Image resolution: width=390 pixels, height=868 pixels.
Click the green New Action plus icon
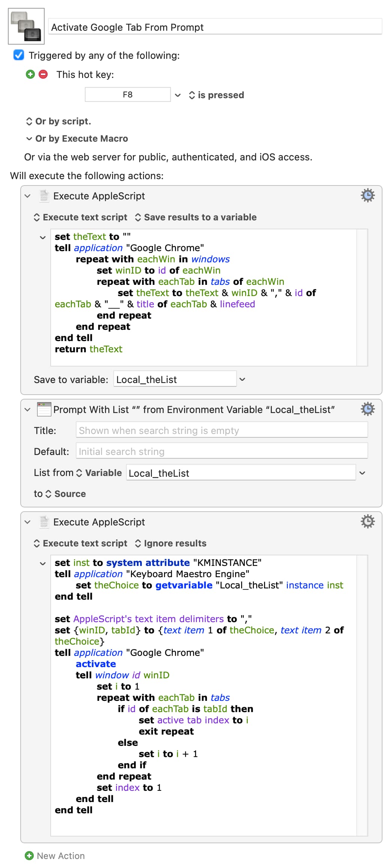tap(29, 856)
